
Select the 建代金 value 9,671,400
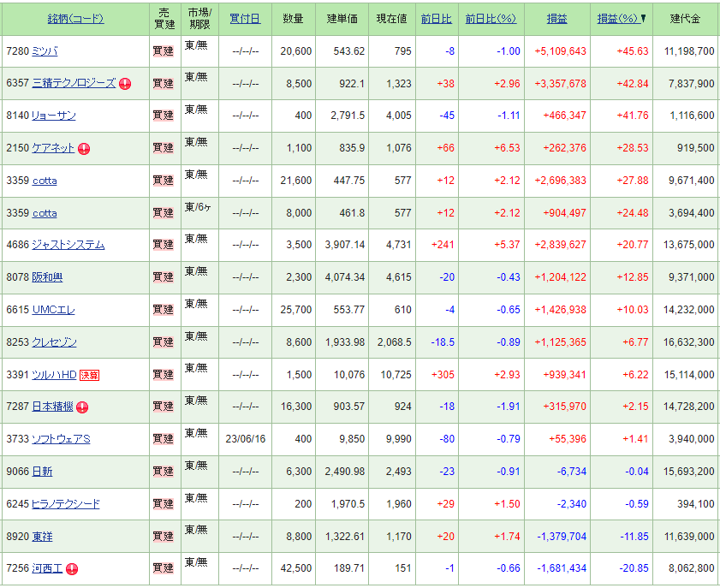click(x=692, y=181)
